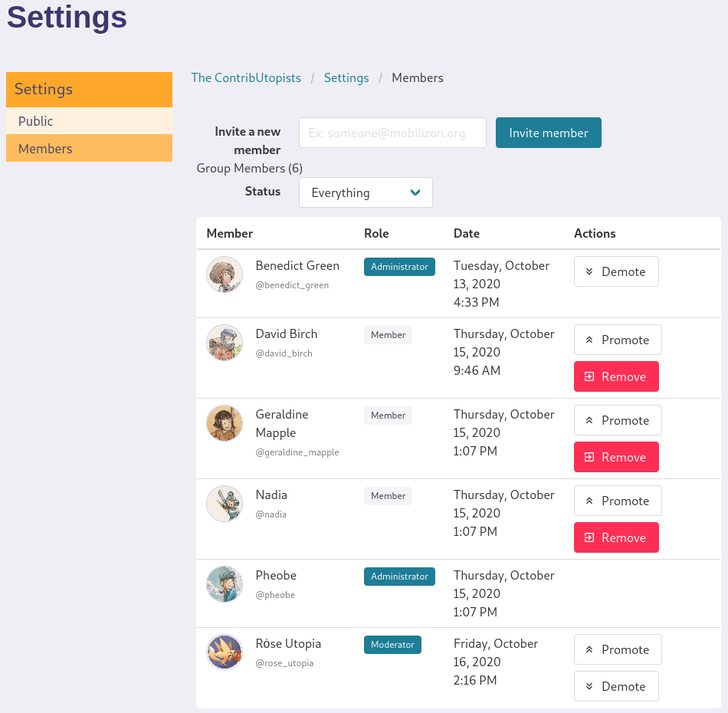Demote Rôse Utopia from Moderator
The width and height of the screenshot is (728, 713).
point(616,686)
